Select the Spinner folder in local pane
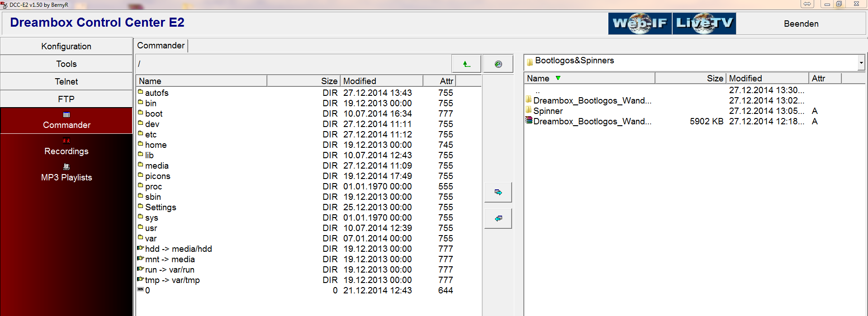Screen dimensions: 868x316 (548, 111)
